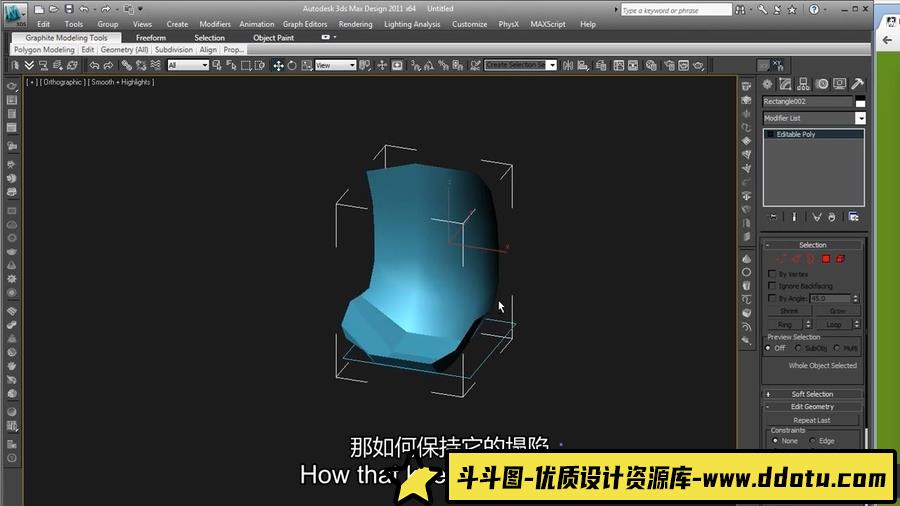Enable the By Vertex checkbox
900x506 pixels.
tap(772, 274)
